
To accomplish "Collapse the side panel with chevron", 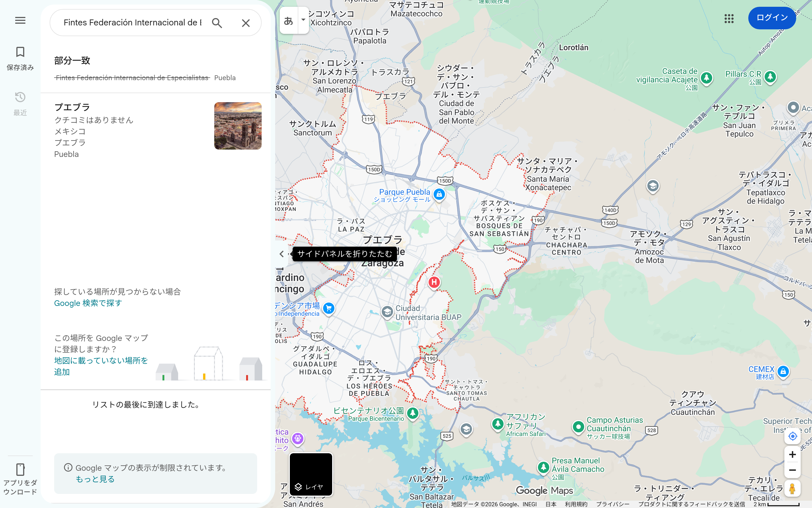I will 281,254.
